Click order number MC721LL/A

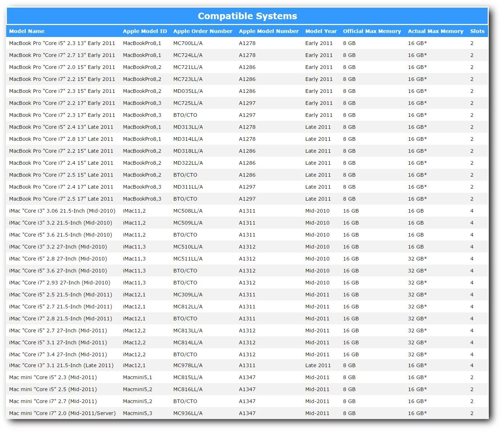click(x=188, y=67)
